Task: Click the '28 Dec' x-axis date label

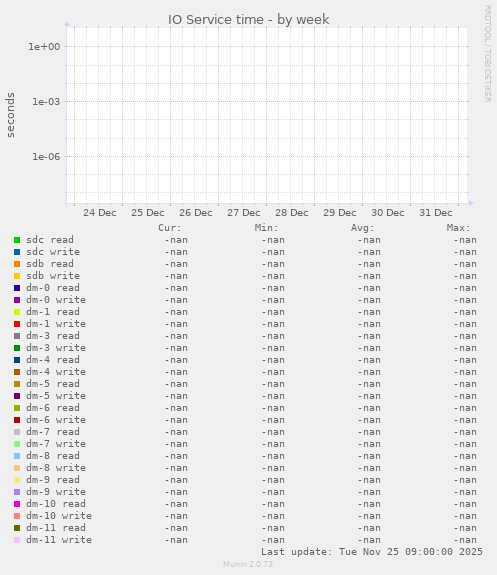Action: [x=292, y=213]
